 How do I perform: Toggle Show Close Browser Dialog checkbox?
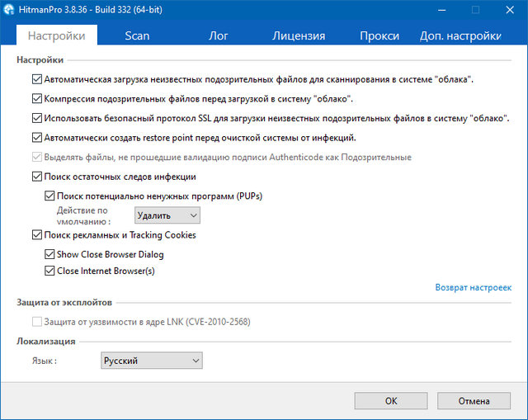[x=49, y=254]
